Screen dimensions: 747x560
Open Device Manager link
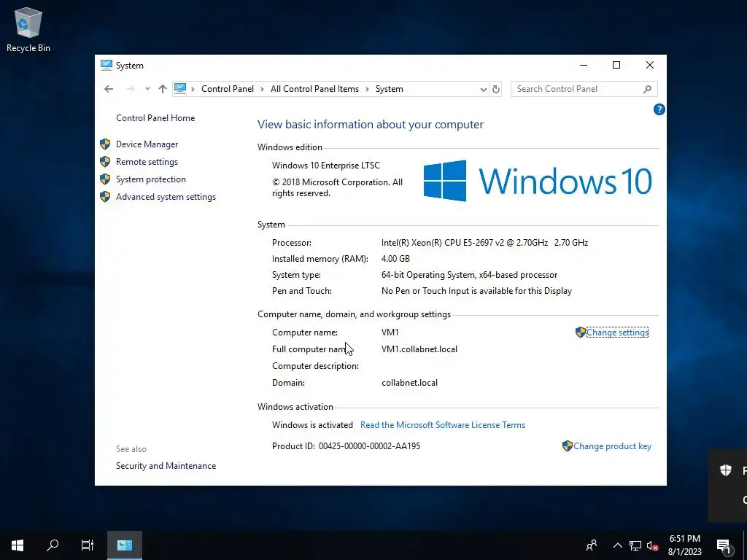[147, 144]
